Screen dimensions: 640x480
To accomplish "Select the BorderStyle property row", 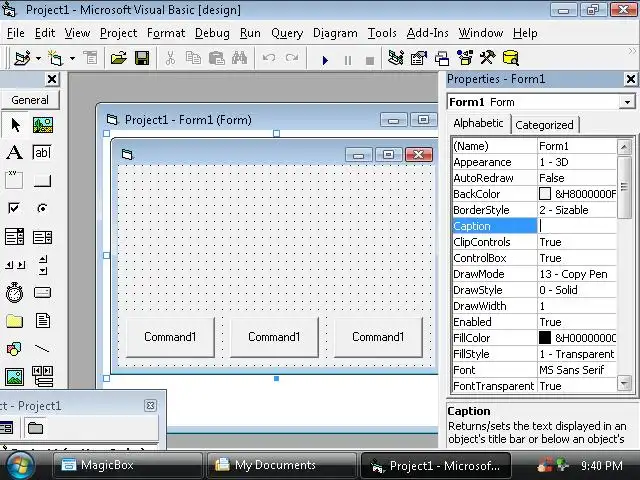I will (534, 210).
